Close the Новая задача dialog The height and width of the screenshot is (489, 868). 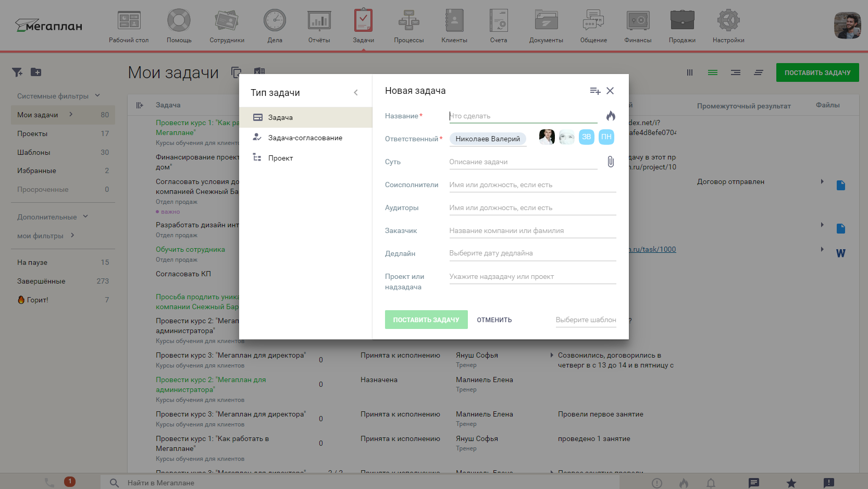(x=610, y=91)
